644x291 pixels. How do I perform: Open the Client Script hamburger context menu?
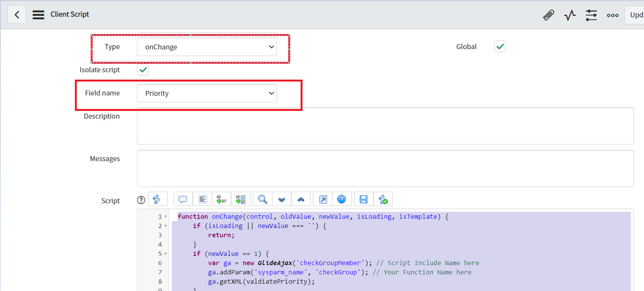tap(38, 15)
